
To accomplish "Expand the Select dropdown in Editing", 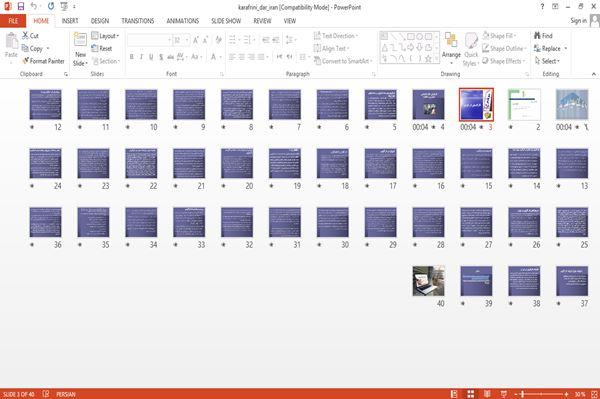I will pos(547,61).
